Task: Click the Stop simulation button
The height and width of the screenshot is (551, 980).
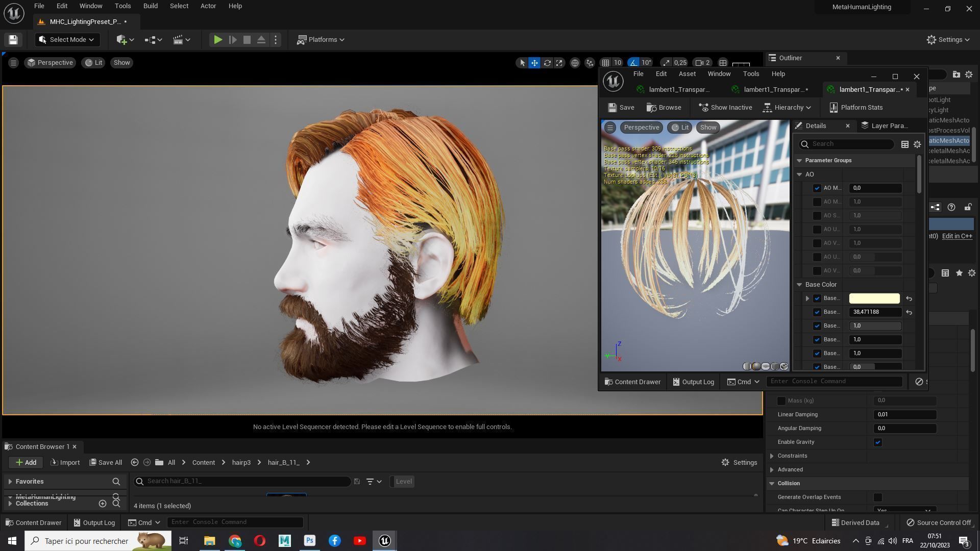Action: click(247, 40)
